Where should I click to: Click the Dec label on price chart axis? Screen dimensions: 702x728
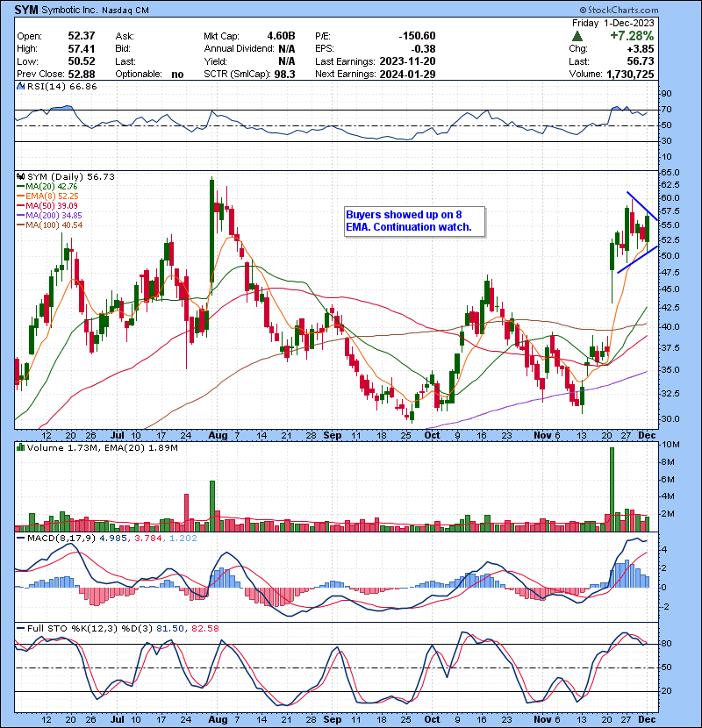647,436
